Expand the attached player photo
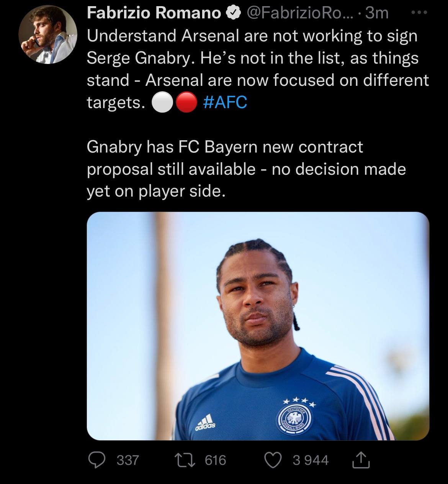Screen dimensions: 448x484 [258, 326]
